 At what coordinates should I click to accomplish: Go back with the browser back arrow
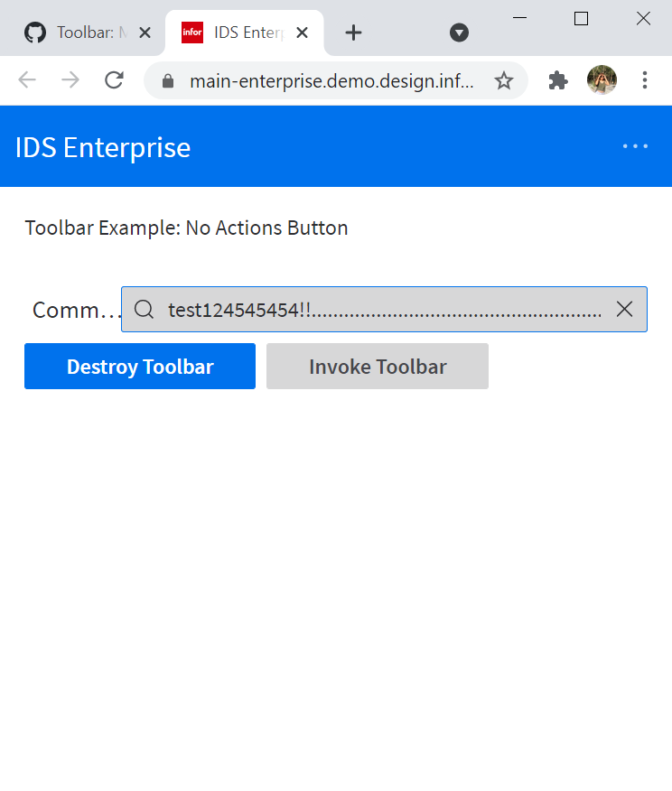27,80
